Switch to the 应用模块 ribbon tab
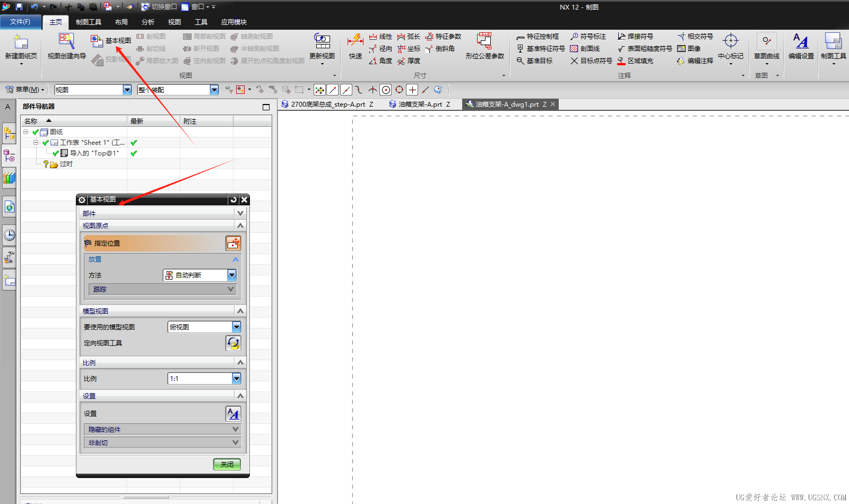Image resolution: width=849 pixels, height=504 pixels. tap(234, 22)
